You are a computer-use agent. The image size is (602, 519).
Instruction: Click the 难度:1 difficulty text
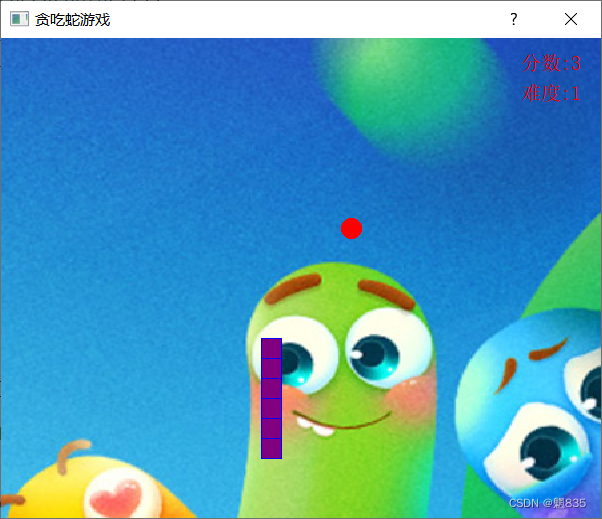pyautogui.click(x=551, y=93)
